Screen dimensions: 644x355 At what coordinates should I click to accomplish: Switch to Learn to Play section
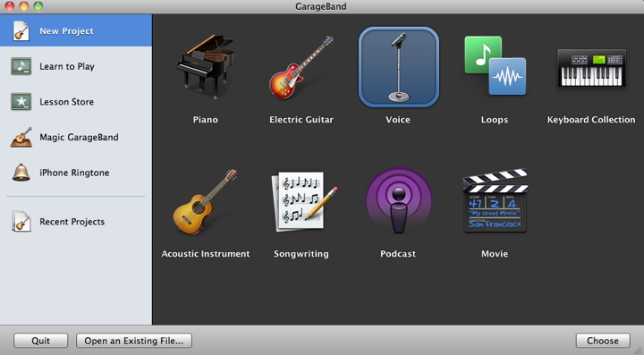point(76,66)
